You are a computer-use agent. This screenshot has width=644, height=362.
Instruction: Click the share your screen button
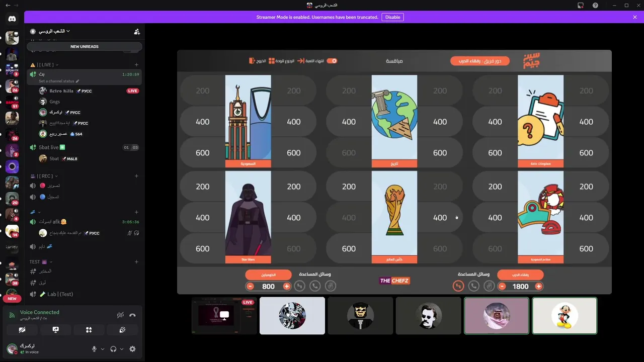point(55,330)
